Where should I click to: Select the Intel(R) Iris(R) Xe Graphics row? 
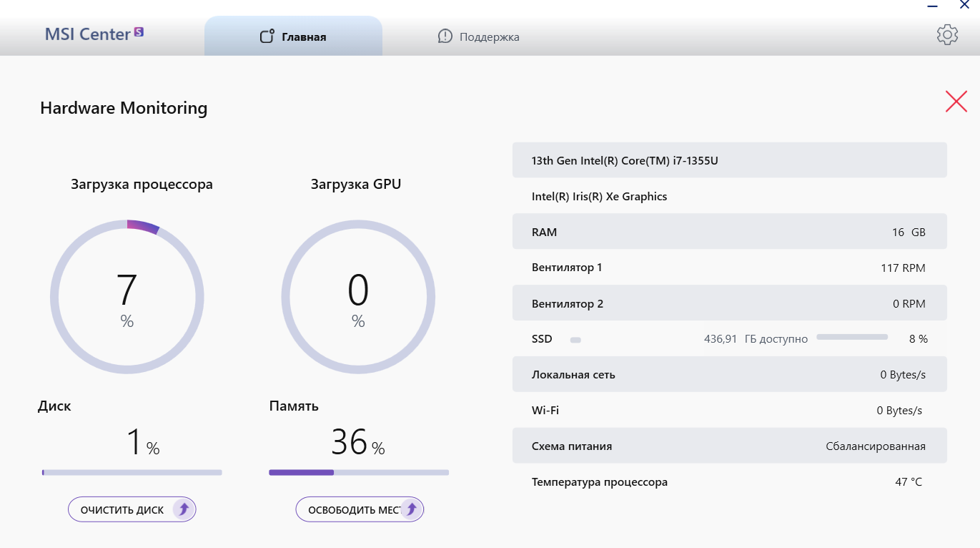[730, 196]
